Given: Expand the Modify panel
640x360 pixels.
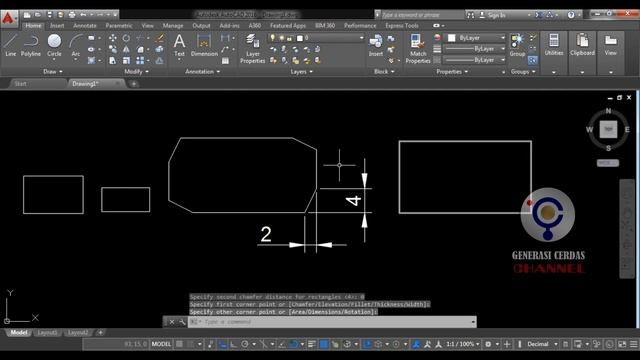Looking at the screenshot, I should click(136, 71).
